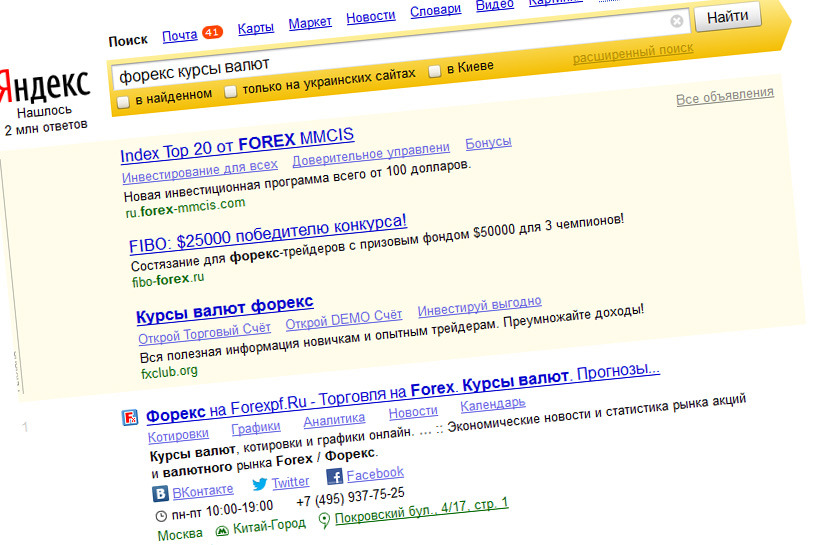Follow the 'Инвестирование для всех' sitelink
The height and width of the screenshot is (545, 819).
tap(200, 171)
